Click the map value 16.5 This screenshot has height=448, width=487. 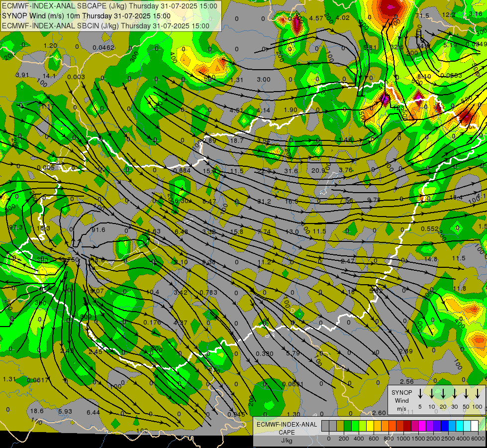(x=292, y=202)
